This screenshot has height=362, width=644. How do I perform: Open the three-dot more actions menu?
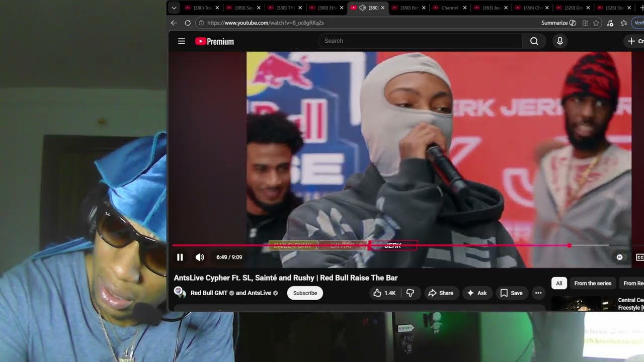[x=538, y=293]
